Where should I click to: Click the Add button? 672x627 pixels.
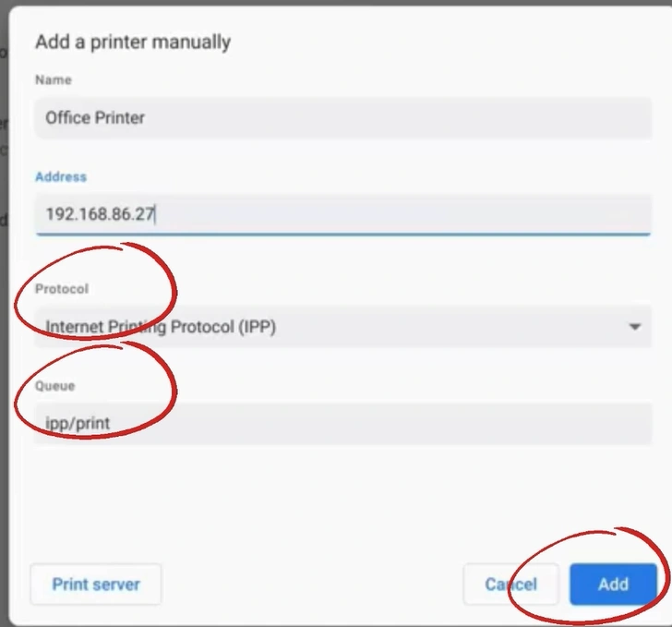613,584
